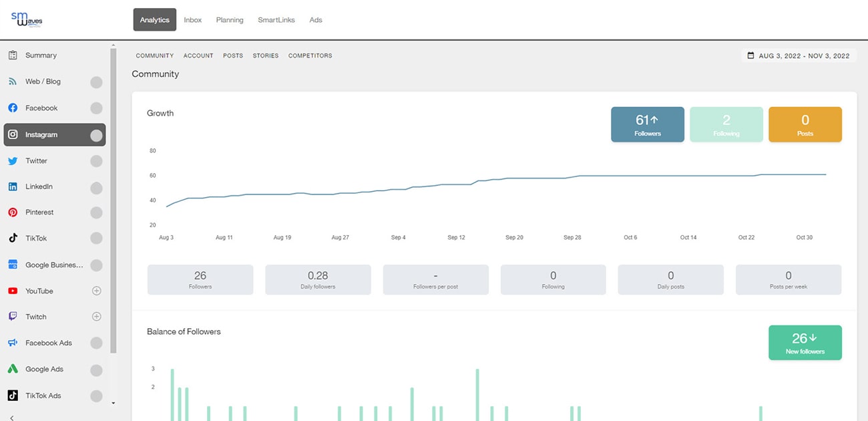
Task: Toggle the gray circle beside Twitter
Action: tap(96, 161)
